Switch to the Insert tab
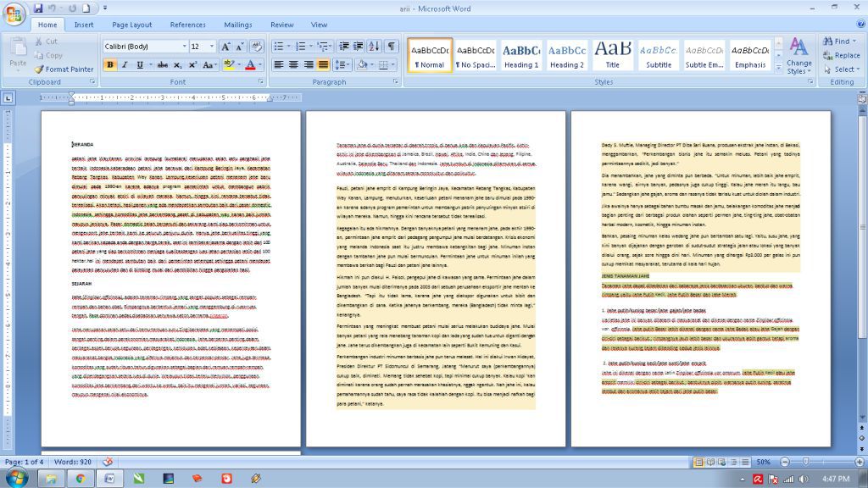The height and width of the screenshot is (488, 868). point(84,25)
